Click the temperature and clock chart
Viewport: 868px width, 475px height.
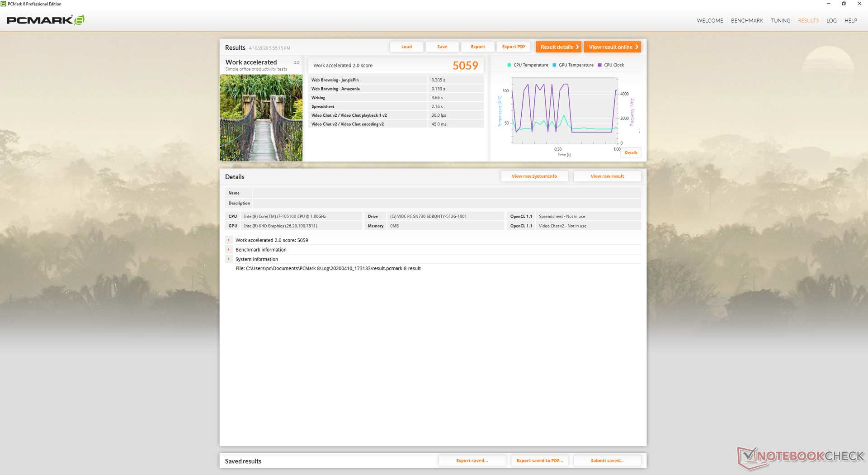(565, 110)
